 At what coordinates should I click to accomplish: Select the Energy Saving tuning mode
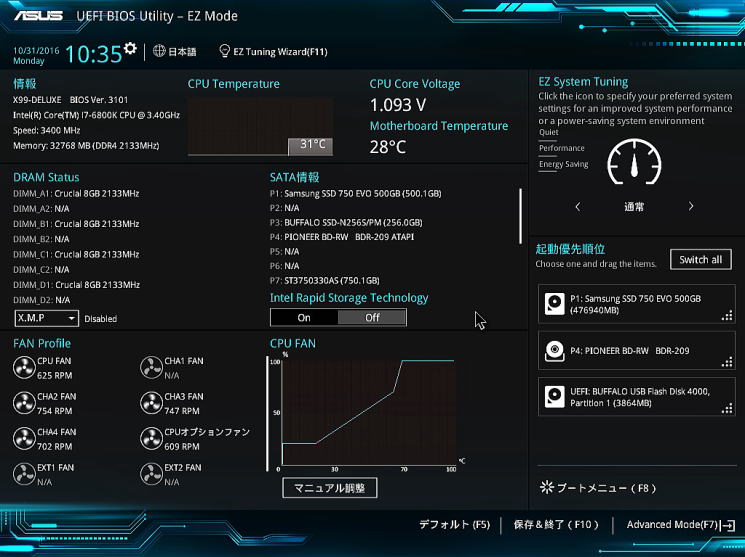(x=564, y=164)
